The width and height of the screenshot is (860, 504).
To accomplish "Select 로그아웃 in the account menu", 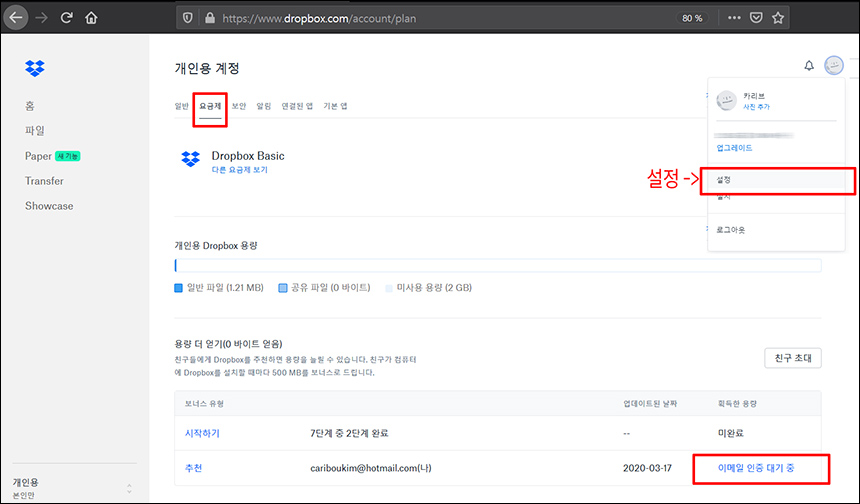I will [731, 230].
